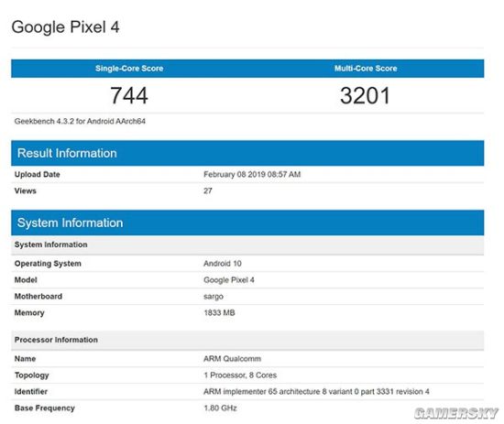Image resolution: width=504 pixels, height=424 pixels.
Task: Click the Processor Information subheader row
Action: pos(247,340)
